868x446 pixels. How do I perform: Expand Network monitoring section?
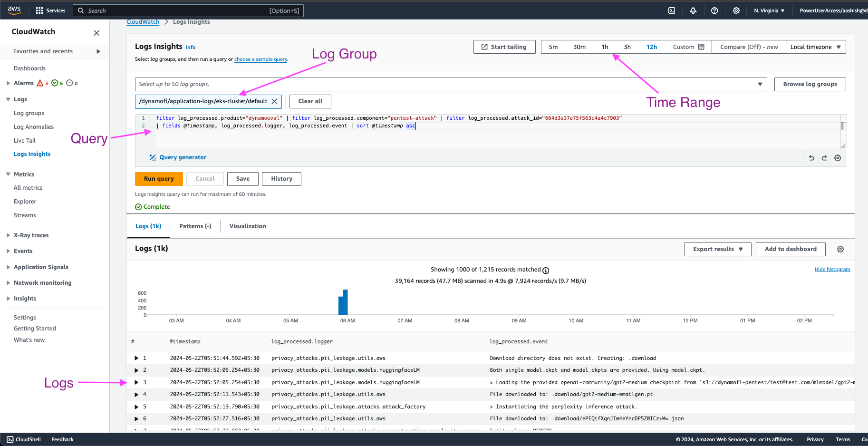coord(8,283)
